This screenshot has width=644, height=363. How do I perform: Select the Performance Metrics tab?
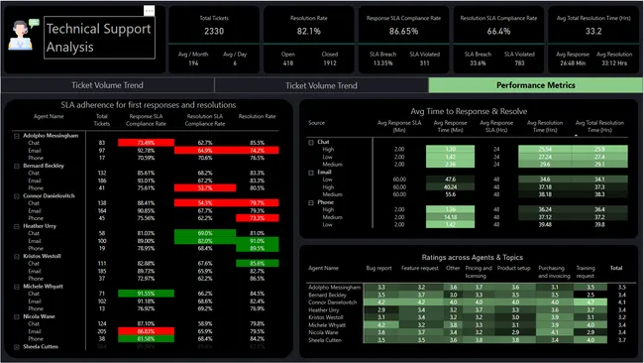point(536,85)
